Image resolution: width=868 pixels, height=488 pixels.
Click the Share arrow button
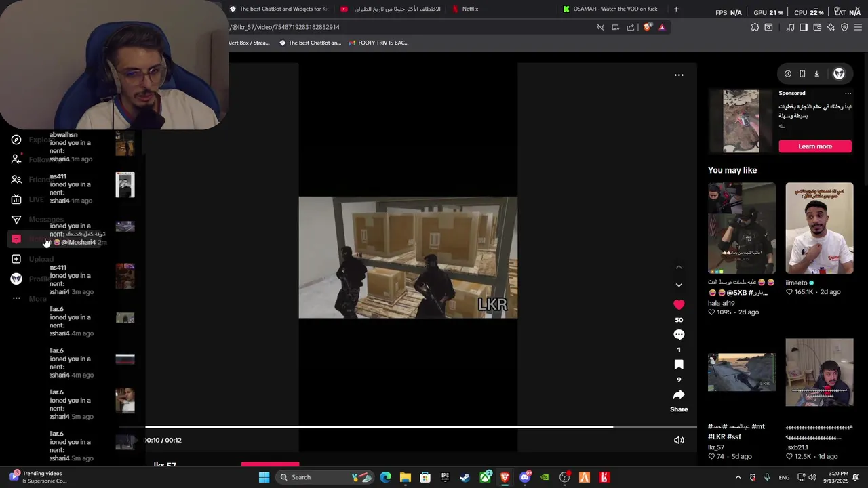(x=679, y=394)
